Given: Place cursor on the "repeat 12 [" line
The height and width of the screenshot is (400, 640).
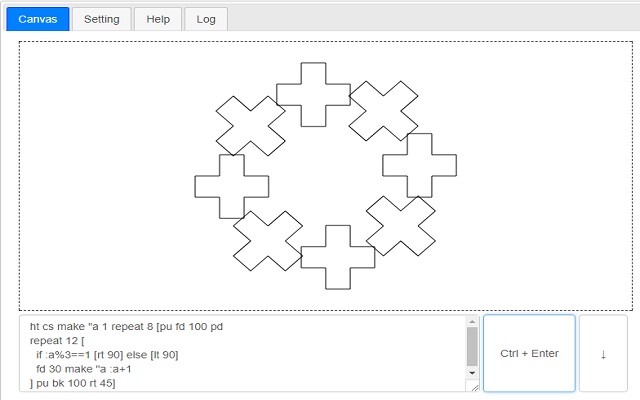Looking at the screenshot, I should tap(57, 340).
